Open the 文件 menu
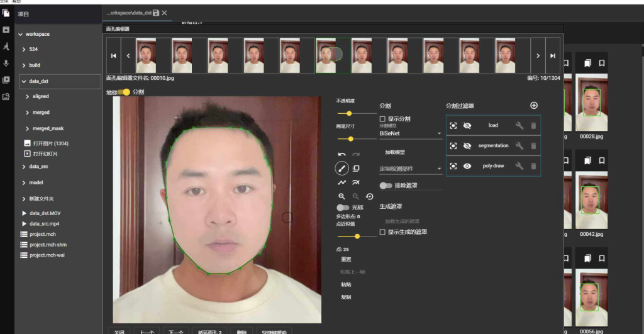Viewport: 644px width, 334px height. [4, 2]
